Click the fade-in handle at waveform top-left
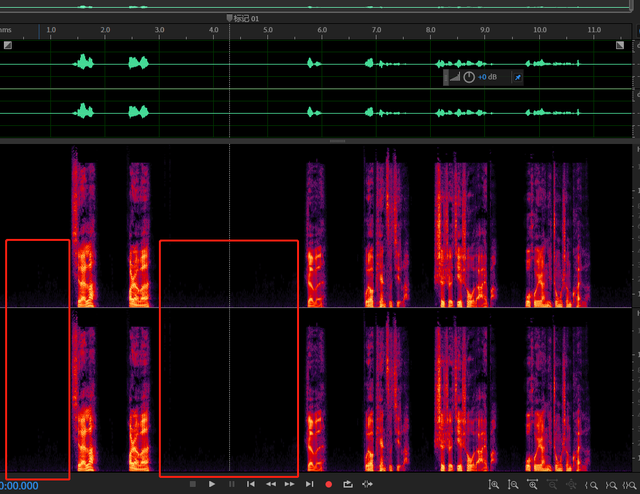 pos(7,45)
